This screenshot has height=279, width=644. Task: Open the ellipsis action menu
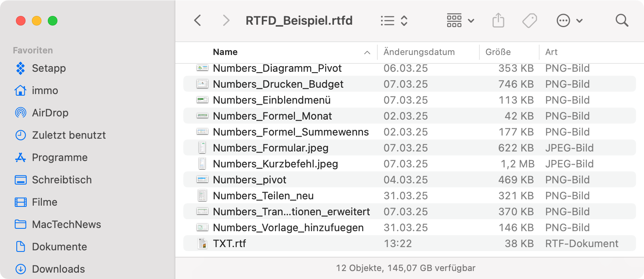point(569,20)
